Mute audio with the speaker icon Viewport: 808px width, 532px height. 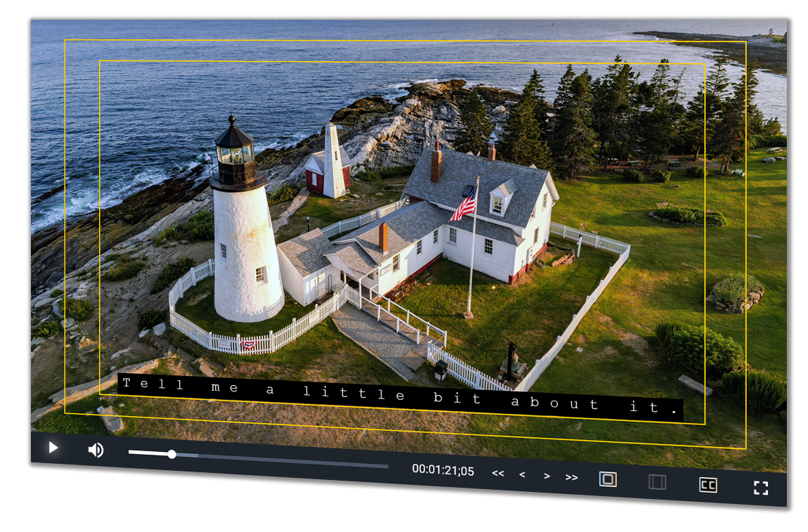click(x=96, y=450)
